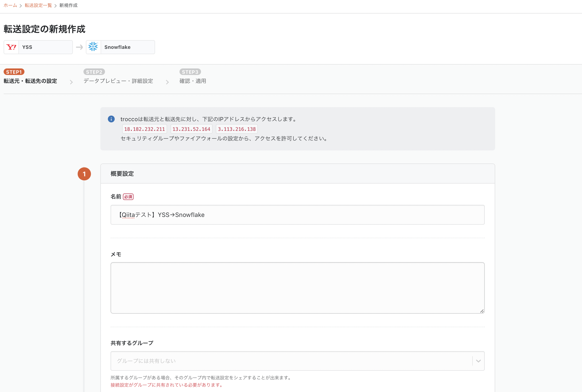This screenshot has height=392, width=582.
Task: Select IP address 3.113.216.138
Action: pos(237,129)
